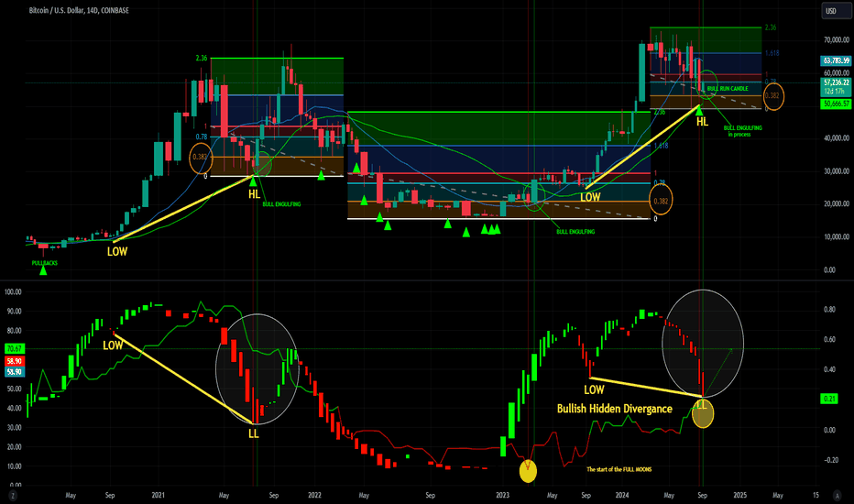Click the 10,000.00 price axis value

tap(837, 236)
